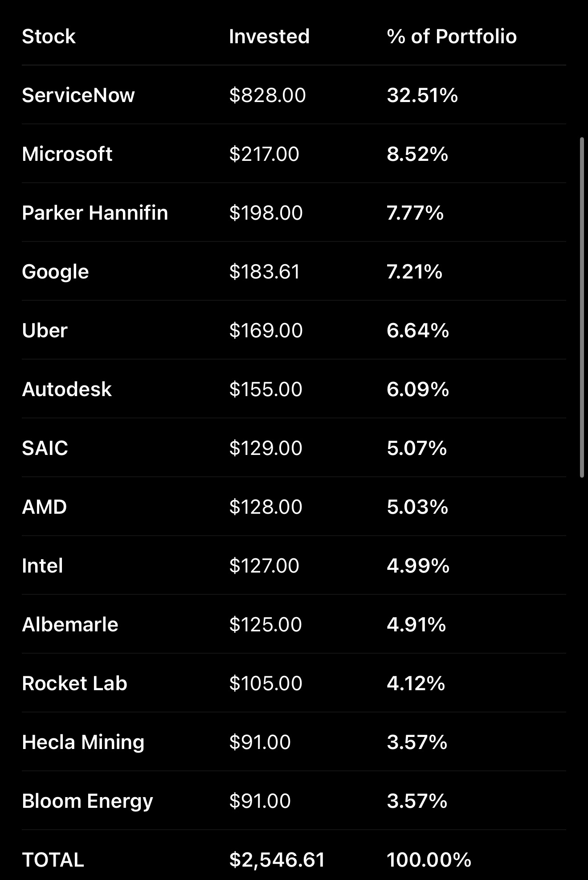Click the % of Portfolio header

[452, 37]
